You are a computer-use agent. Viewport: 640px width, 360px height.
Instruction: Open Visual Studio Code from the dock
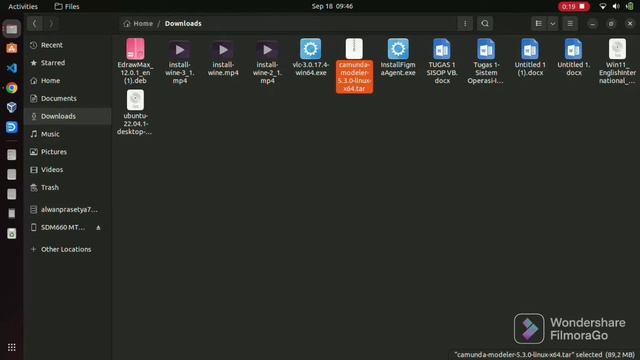12,68
